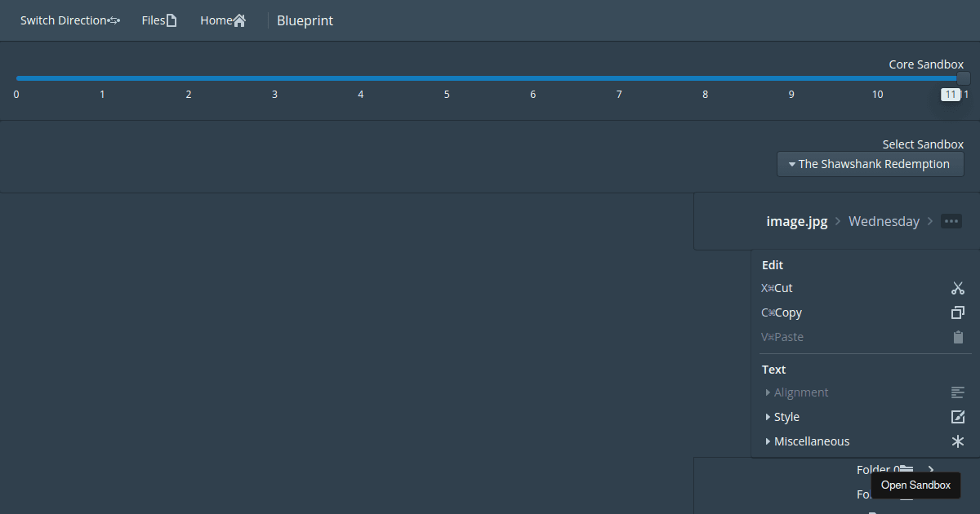Click the scissors icon beside Cut

pos(958,288)
